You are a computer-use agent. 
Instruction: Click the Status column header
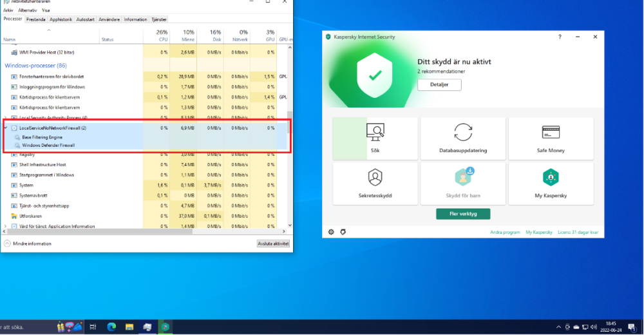click(121, 35)
